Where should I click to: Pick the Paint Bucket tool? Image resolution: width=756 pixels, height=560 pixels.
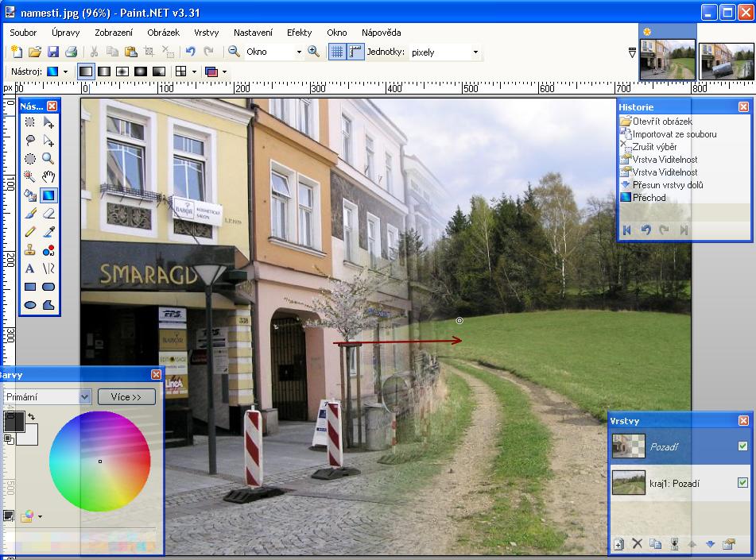tap(30, 195)
